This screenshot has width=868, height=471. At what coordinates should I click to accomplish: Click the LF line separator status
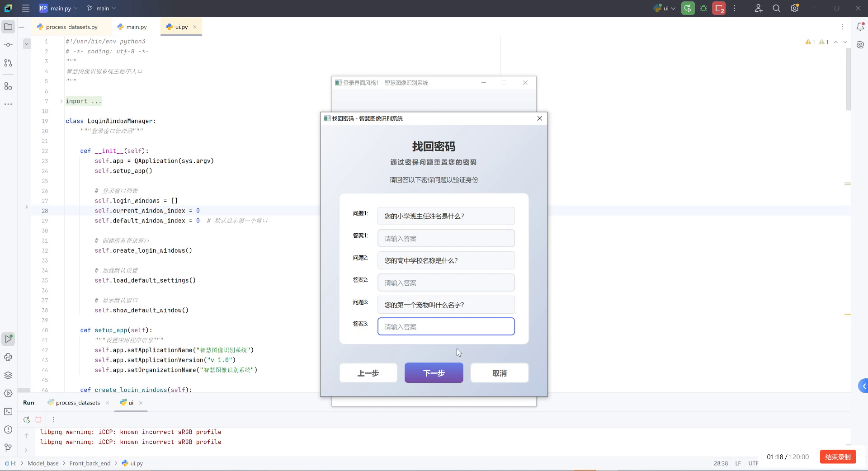738,463
